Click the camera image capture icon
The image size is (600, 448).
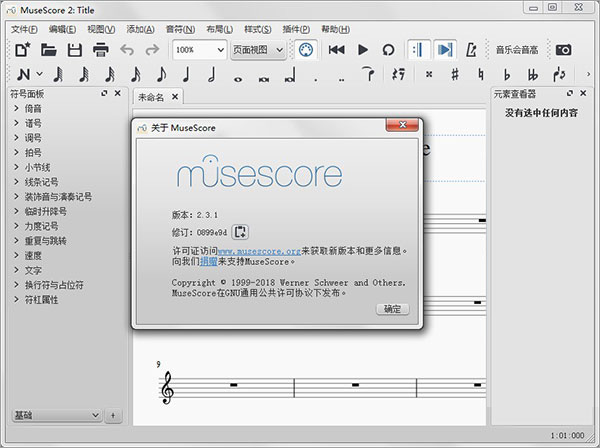coord(564,49)
